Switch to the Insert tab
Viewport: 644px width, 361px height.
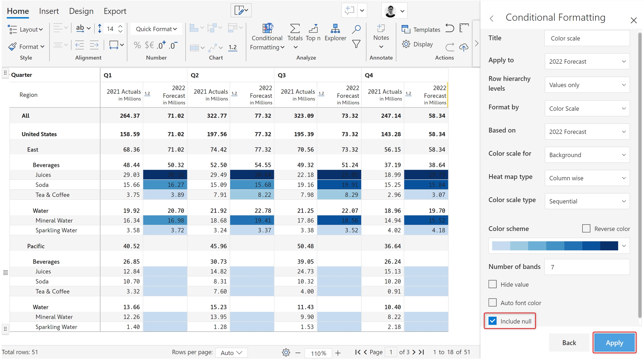(x=49, y=11)
